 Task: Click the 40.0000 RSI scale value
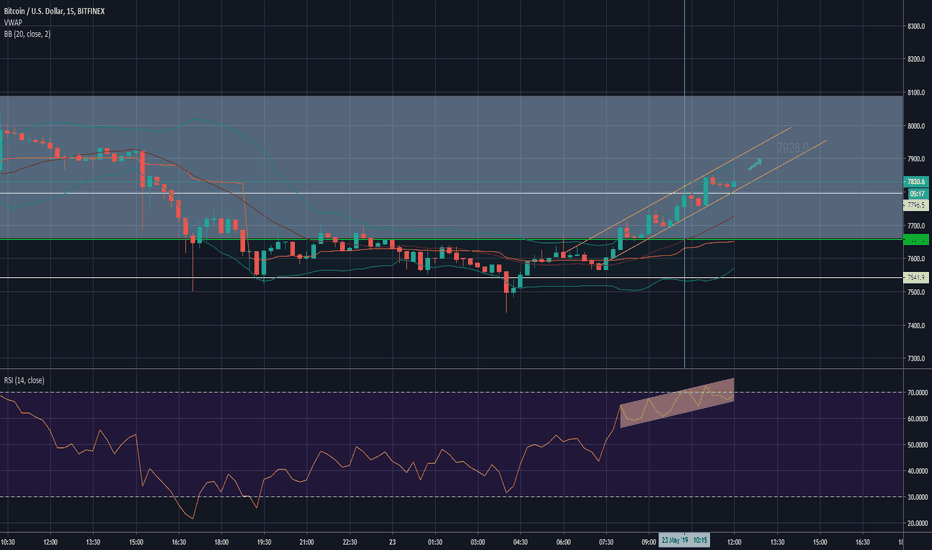click(x=918, y=471)
